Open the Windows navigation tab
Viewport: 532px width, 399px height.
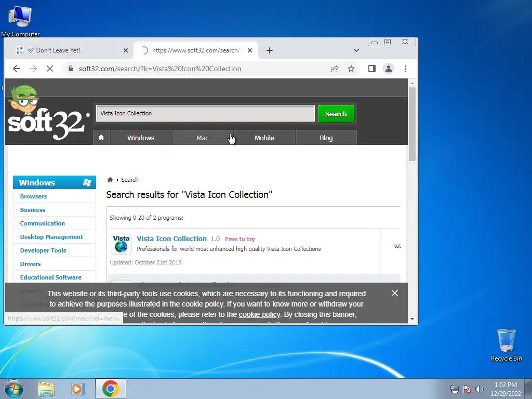(141, 138)
